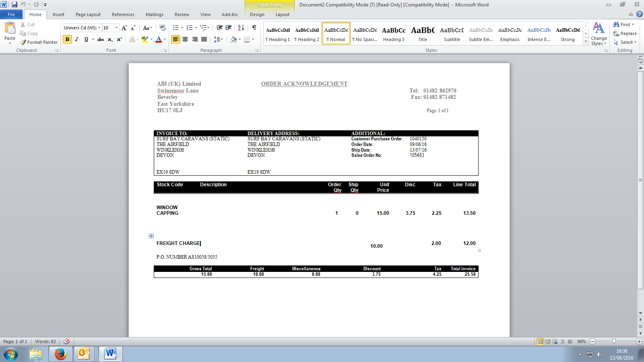Screen dimensions: 644x362
Task: Click the Show/Hide paragraph marks icon
Action: [x=254, y=28]
